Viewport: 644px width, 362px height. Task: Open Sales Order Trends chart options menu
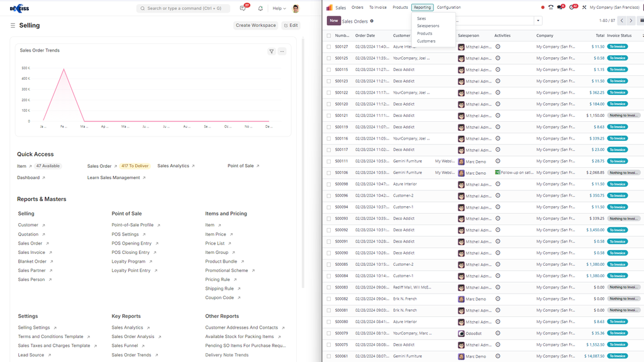pyautogui.click(x=282, y=52)
